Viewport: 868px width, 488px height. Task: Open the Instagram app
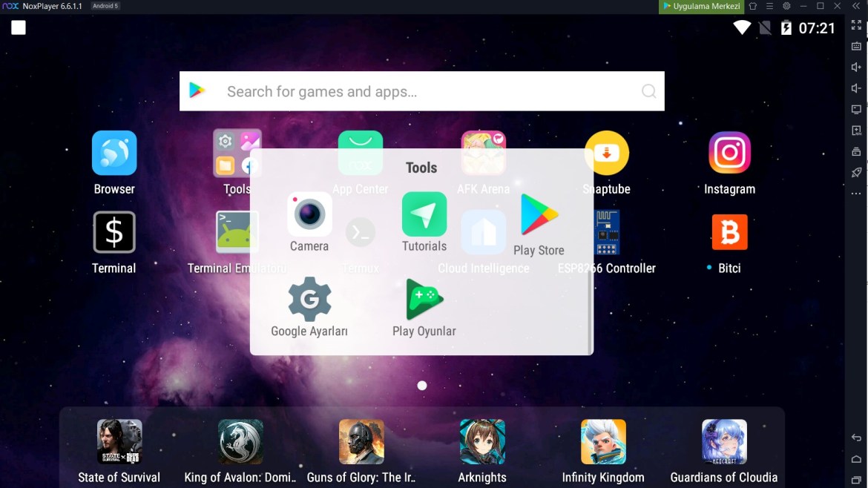pyautogui.click(x=729, y=153)
